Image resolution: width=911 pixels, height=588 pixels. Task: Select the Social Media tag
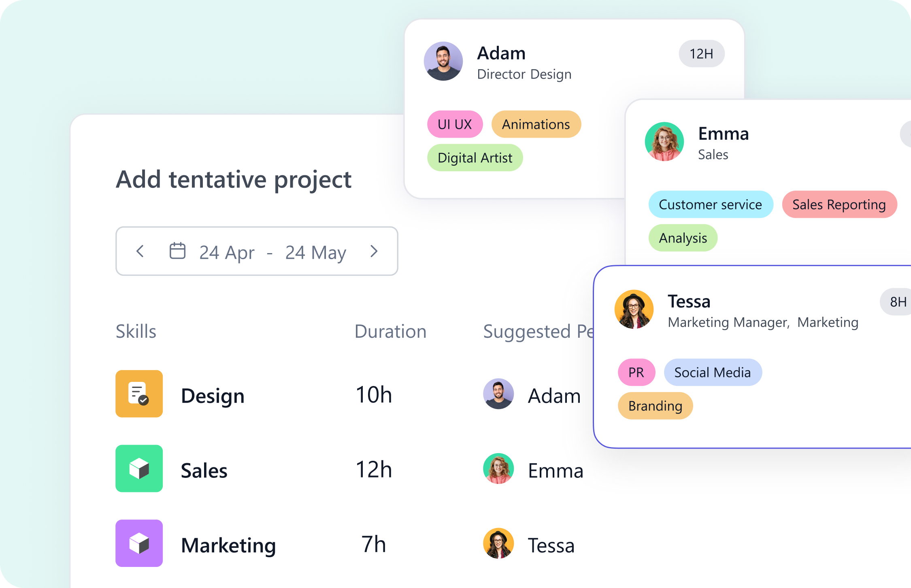713,372
